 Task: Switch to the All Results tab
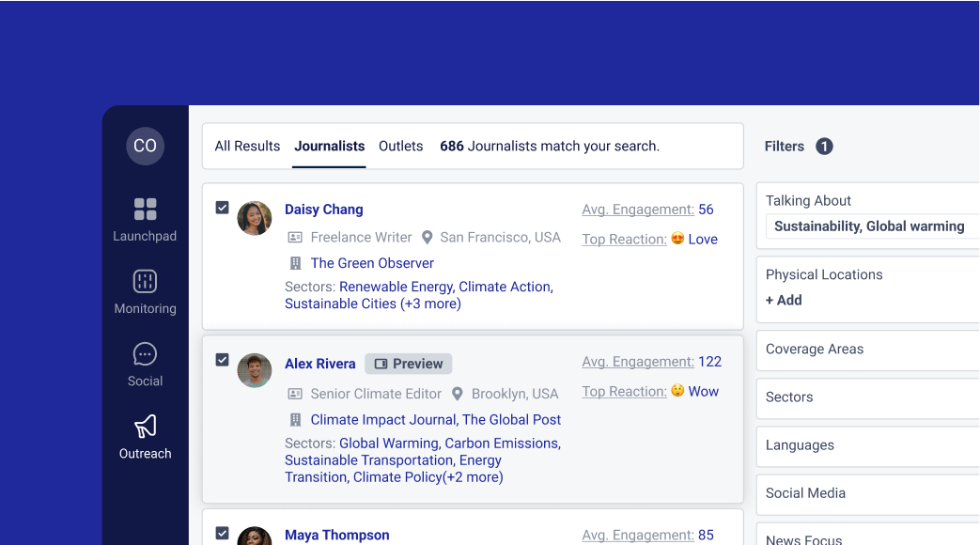point(247,147)
